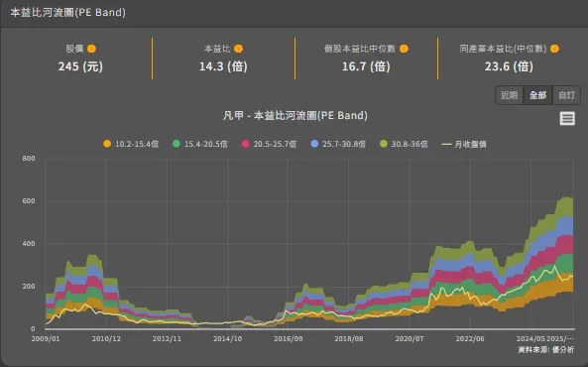Toggle the 25.7-30.8倍 legend series

click(x=338, y=144)
